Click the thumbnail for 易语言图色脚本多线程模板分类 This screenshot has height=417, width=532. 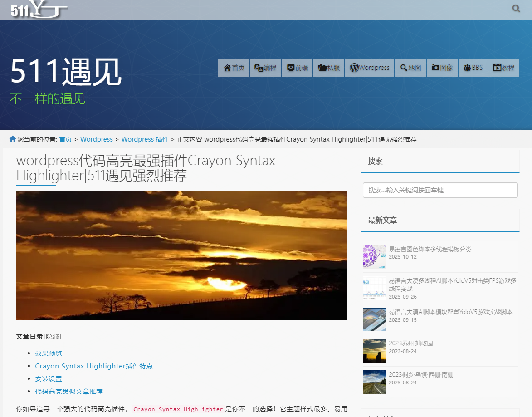point(375,257)
